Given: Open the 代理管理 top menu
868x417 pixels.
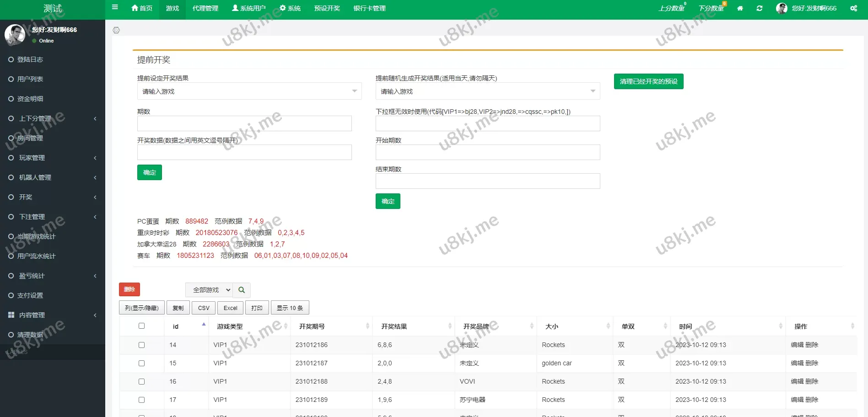Looking at the screenshot, I should pos(205,8).
